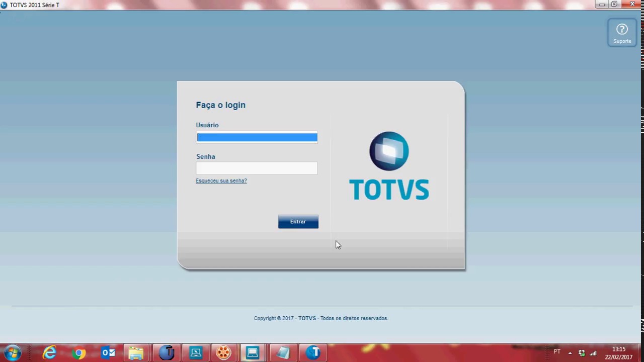Click the network signal tray icon
This screenshot has height=362, width=644.
(593, 353)
